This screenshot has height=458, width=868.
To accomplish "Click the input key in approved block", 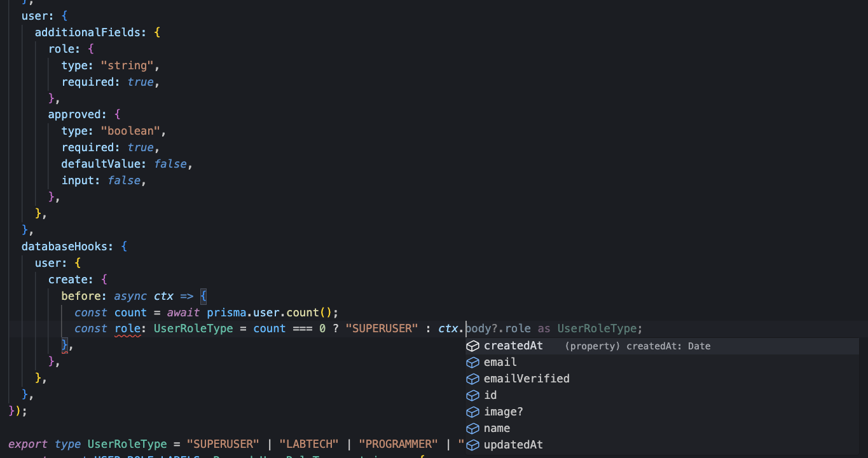I will click(x=78, y=180).
